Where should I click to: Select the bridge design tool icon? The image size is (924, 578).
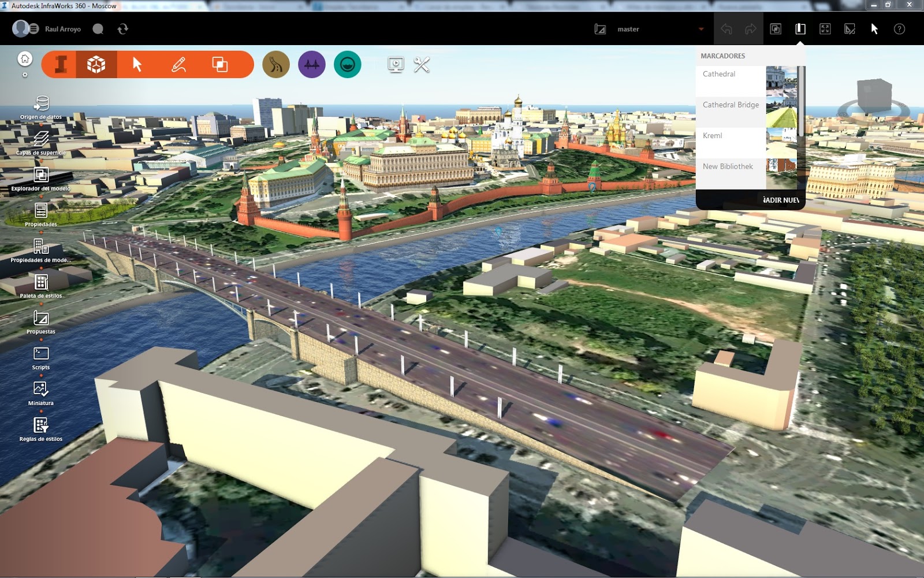(311, 64)
